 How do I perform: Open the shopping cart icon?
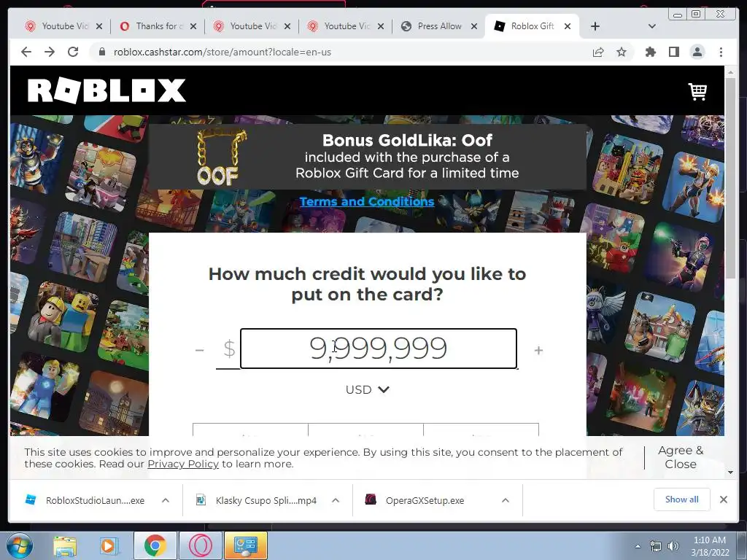tap(697, 91)
